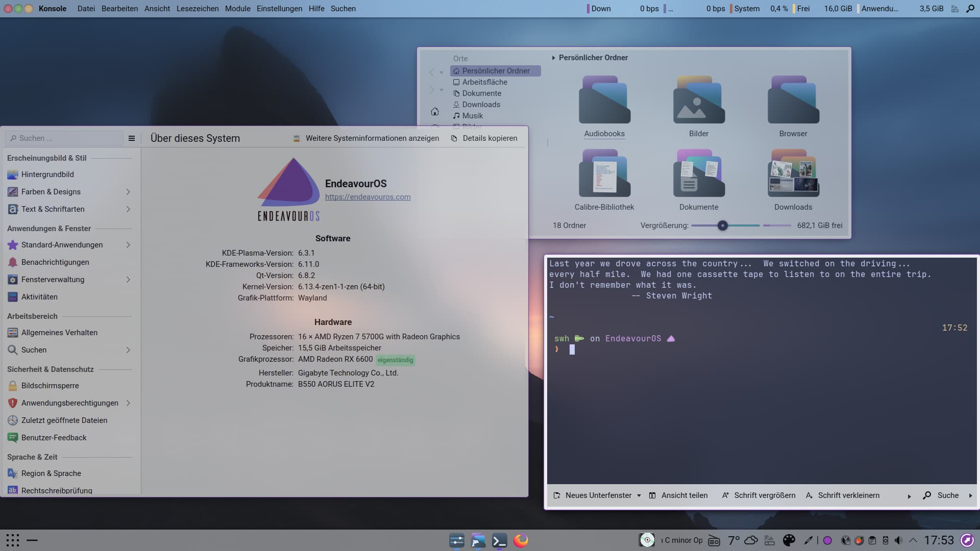Select Arbeitsfläche in Dolphin places
980x551 pixels.
(495, 82)
